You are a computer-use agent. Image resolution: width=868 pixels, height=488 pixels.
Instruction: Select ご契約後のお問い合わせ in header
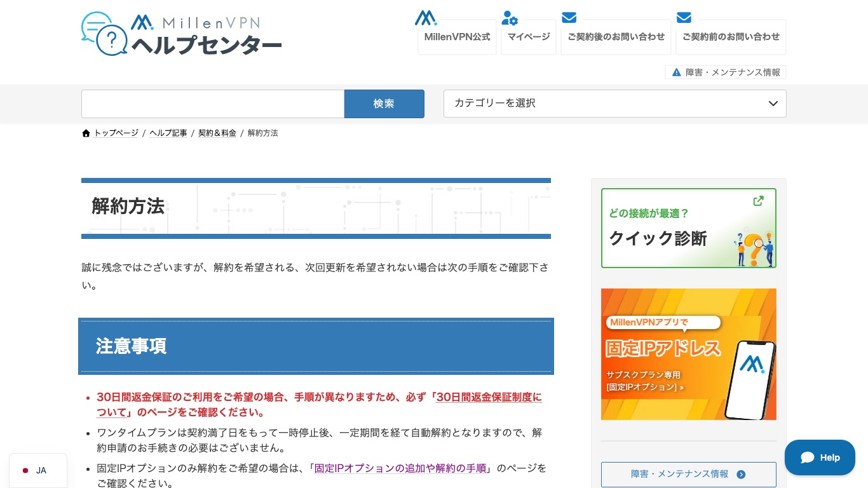(616, 37)
